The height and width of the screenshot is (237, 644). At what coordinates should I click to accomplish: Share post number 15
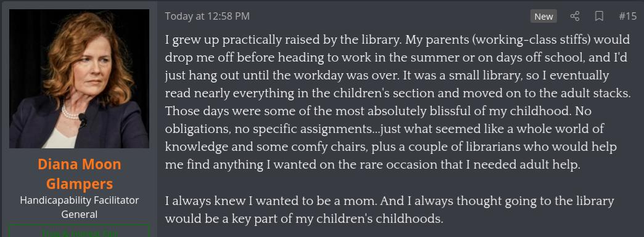click(574, 17)
